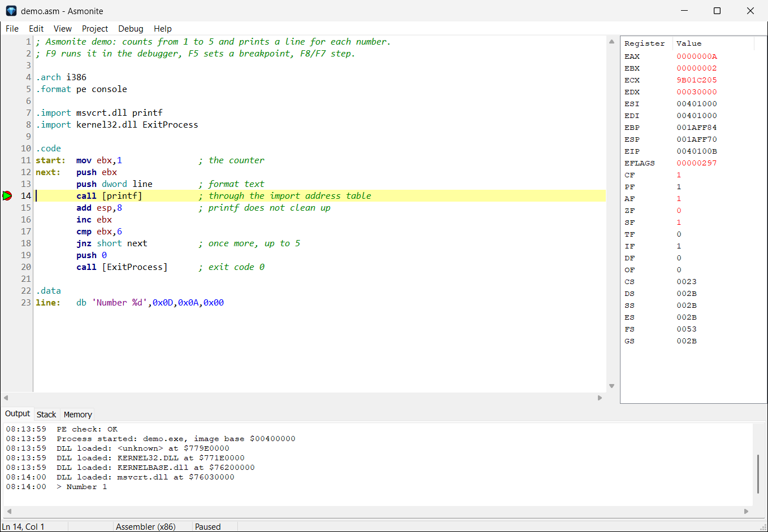Click the code editor's horizontal scroll right arrow
Image resolution: width=768 pixels, height=532 pixels.
click(x=600, y=398)
